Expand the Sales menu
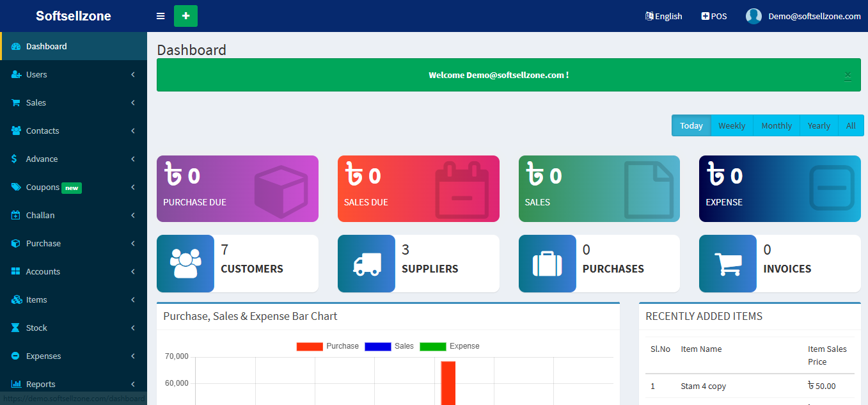The width and height of the screenshot is (868, 405). [35, 102]
